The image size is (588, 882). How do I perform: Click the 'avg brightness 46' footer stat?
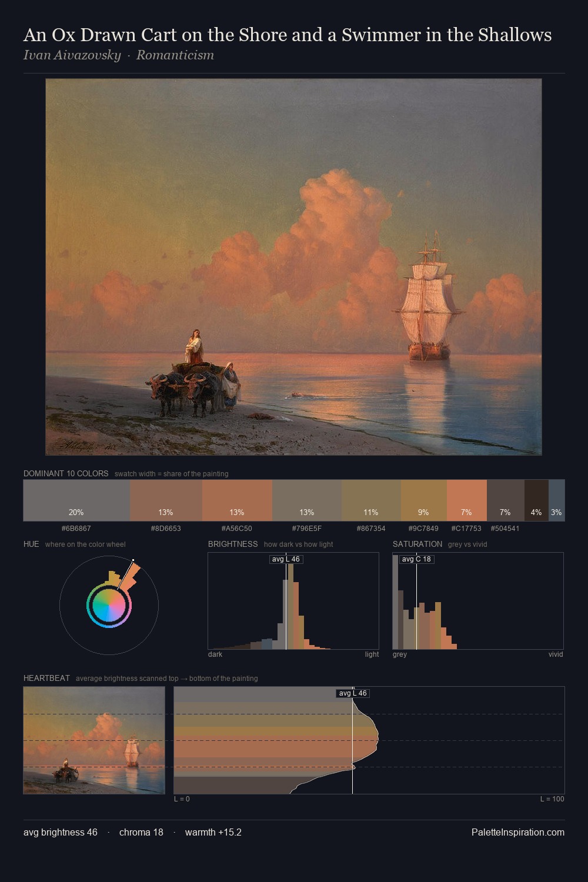tap(61, 833)
